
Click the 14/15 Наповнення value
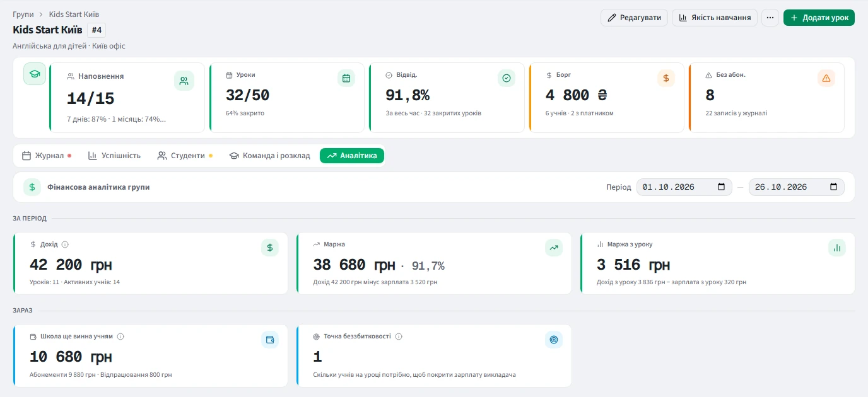pyautogui.click(x=91, y=98)
